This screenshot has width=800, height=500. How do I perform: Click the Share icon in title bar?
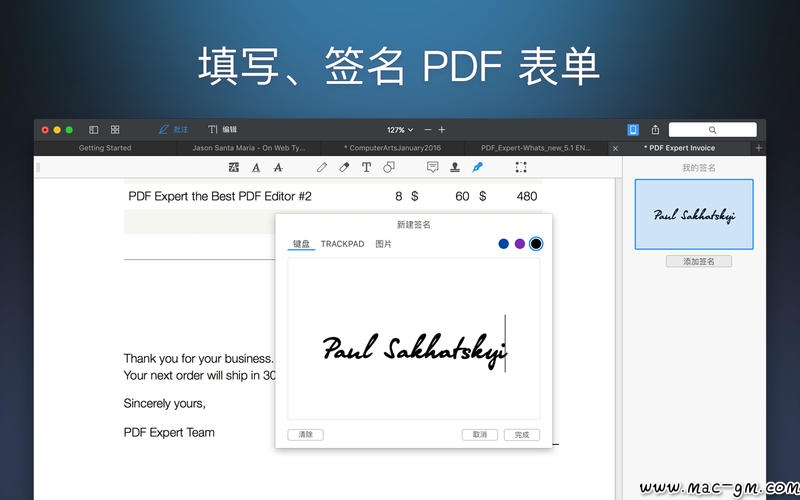tap(655, 130)
